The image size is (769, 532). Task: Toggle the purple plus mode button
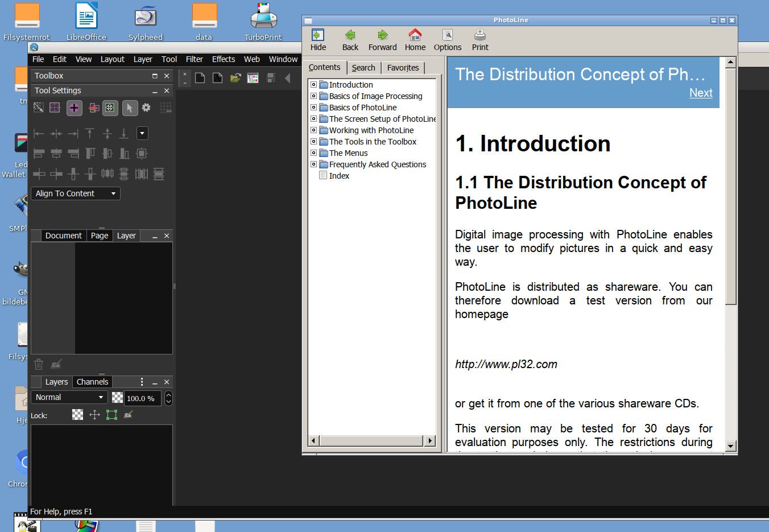pos(74,108)
